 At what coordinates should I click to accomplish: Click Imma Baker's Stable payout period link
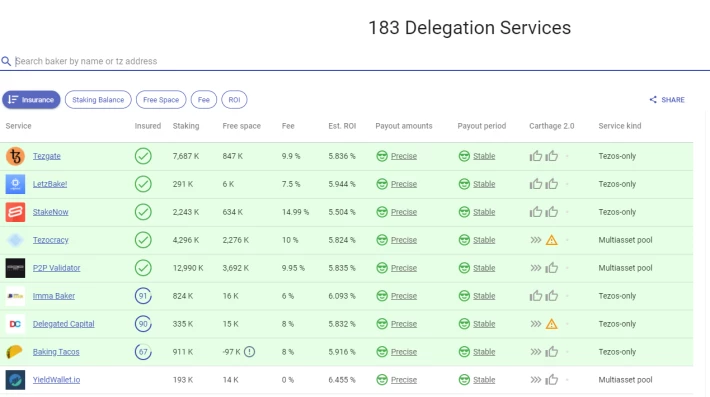coord(484,296)
